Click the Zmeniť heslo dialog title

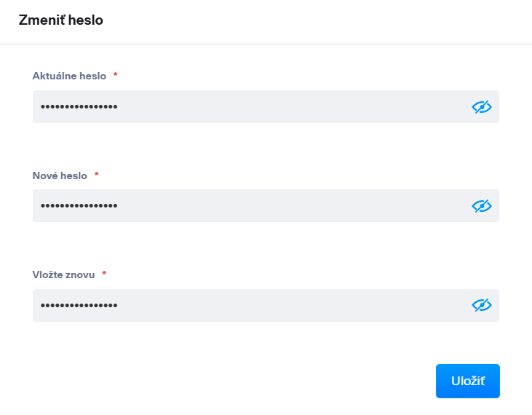[60, 20]
